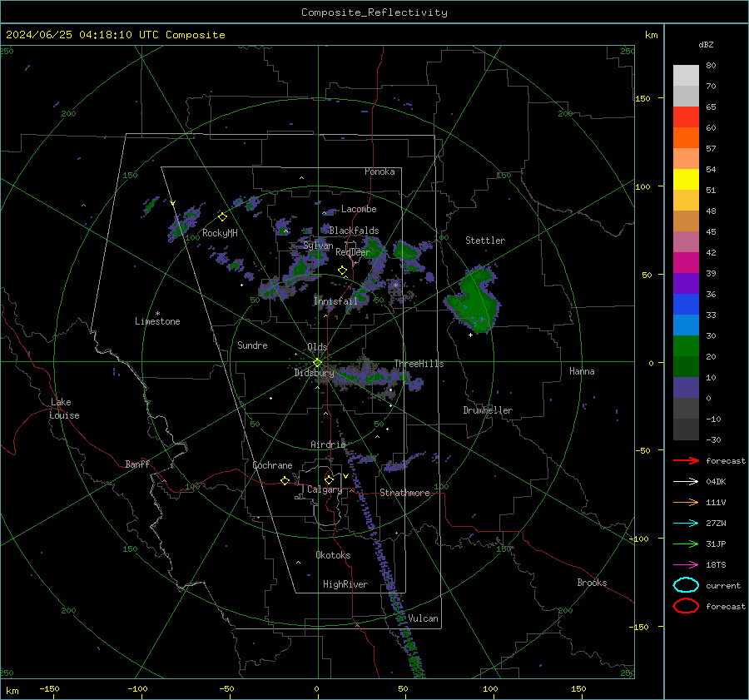Click the Stettler town label
Image resolution: width=749 pixels, height=700 pixels.
(485, 241)
